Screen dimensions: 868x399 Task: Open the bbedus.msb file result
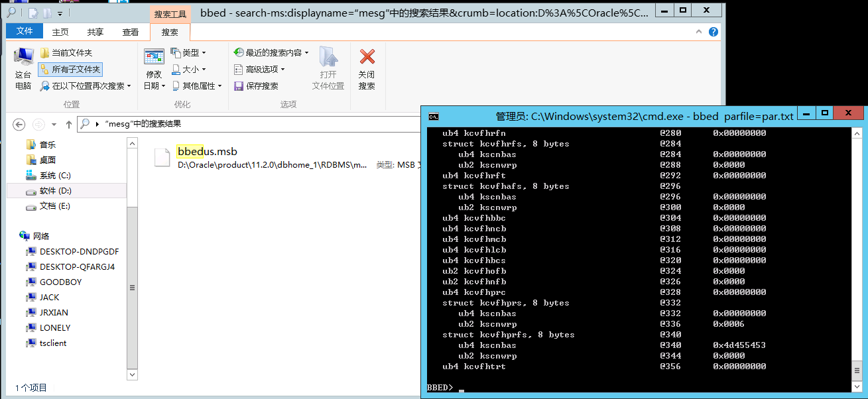coord(207,152)
